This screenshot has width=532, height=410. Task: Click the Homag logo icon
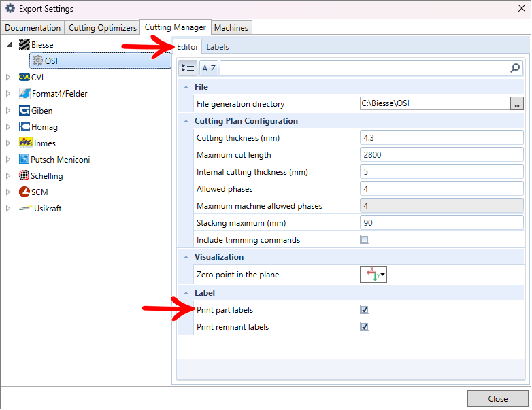pos(24,127)
